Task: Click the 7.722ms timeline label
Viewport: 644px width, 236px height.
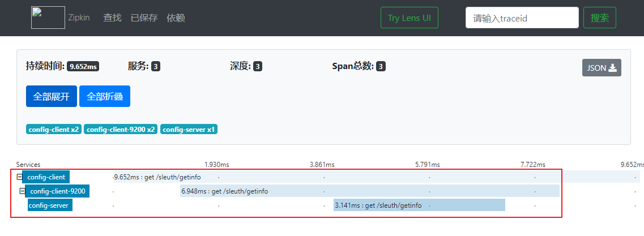Action: point(533,165)
